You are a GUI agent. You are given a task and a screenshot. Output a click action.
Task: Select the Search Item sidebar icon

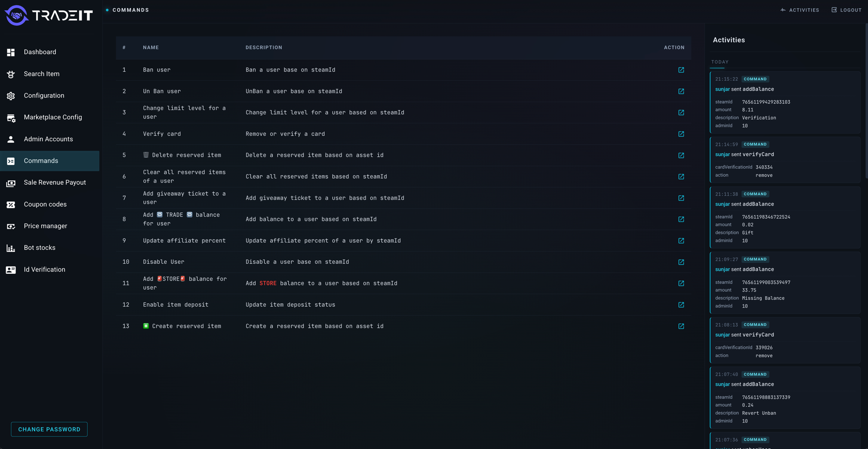click(10, 74)
